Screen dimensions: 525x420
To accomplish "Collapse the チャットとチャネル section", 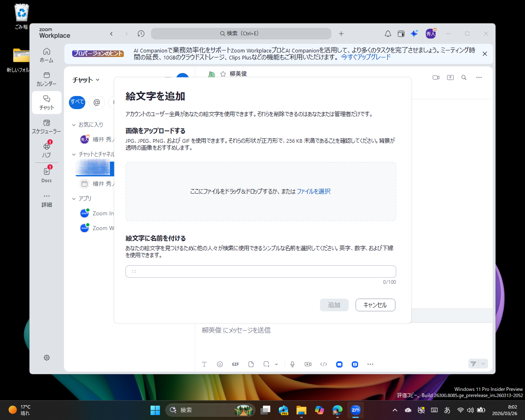I will click(74, 155).
